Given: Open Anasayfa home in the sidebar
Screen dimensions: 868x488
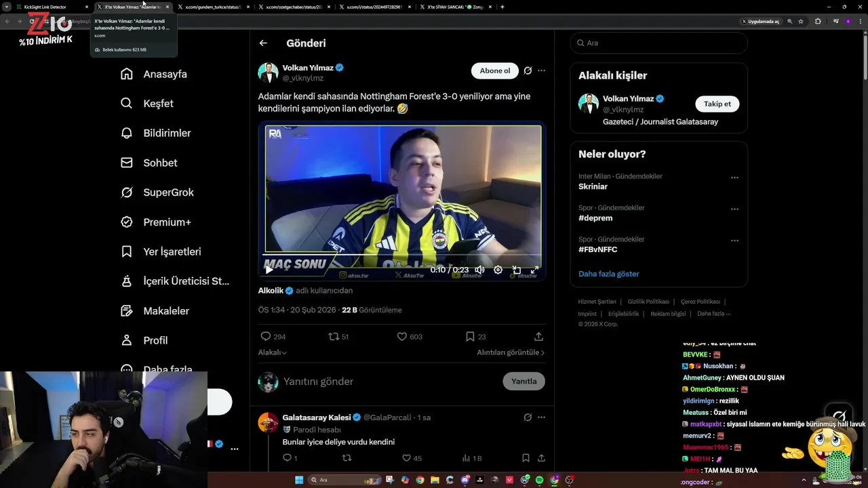Looking at the screenshot, I should (154, 74).
